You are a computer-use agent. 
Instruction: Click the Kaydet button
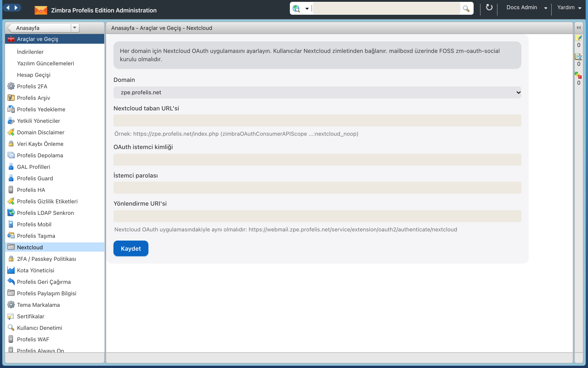[131, 248]
